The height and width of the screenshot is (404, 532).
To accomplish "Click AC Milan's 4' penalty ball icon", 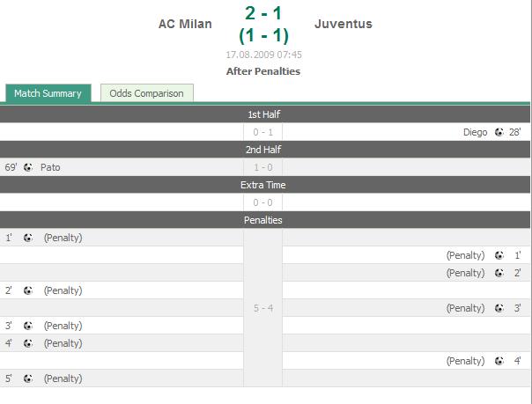I will click(28, 343).
